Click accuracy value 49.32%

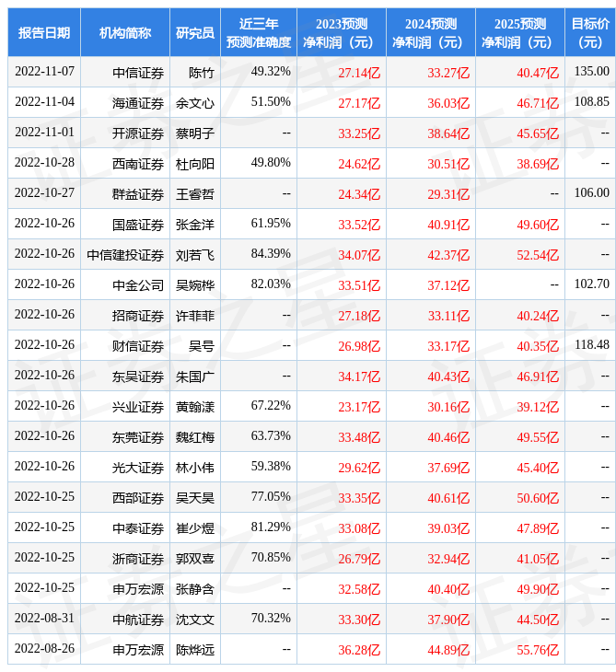pyautogui.click(x=271, y=72)
